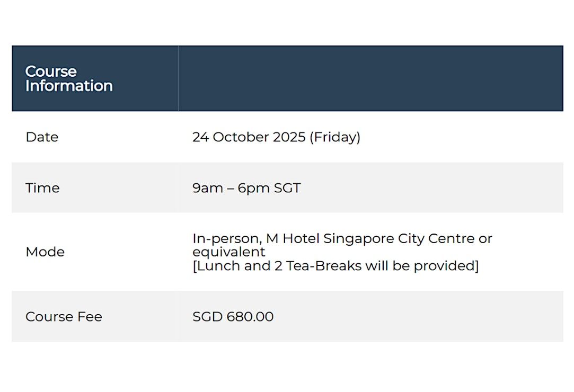Click the "24 October 2025" date text

(x=249, y=137)
